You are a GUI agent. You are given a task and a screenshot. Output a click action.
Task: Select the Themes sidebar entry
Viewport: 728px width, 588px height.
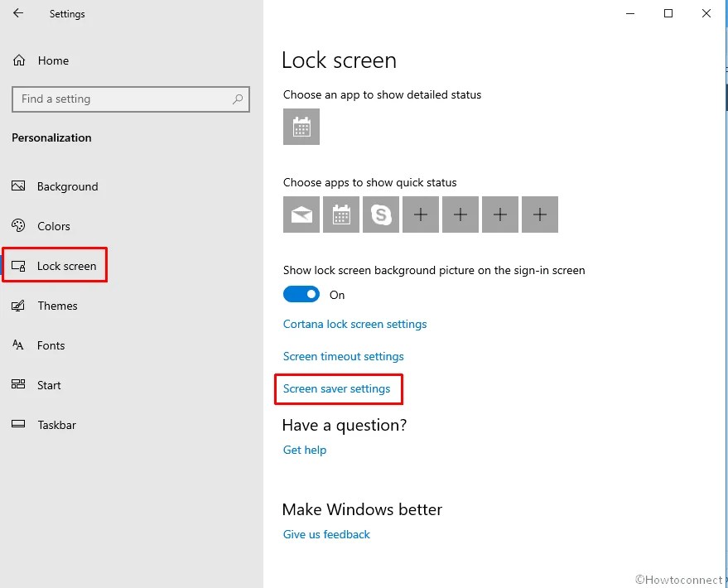[x=57, y=306]
